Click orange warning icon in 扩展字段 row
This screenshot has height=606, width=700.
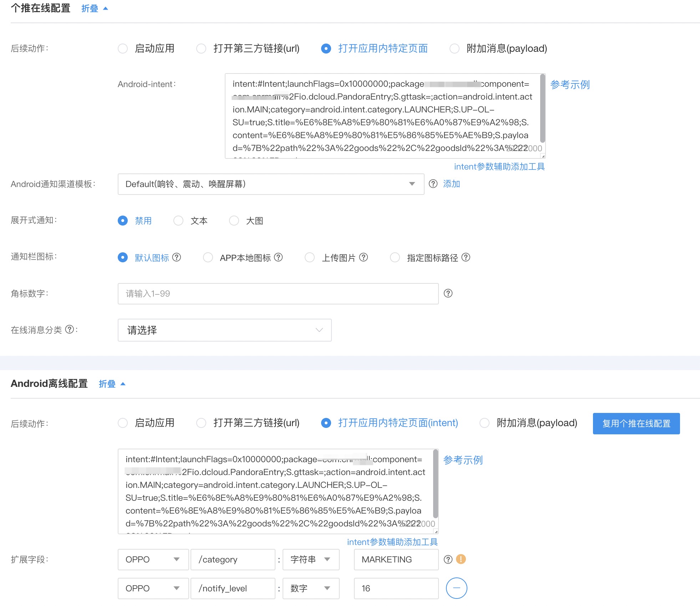coord(461,559)
